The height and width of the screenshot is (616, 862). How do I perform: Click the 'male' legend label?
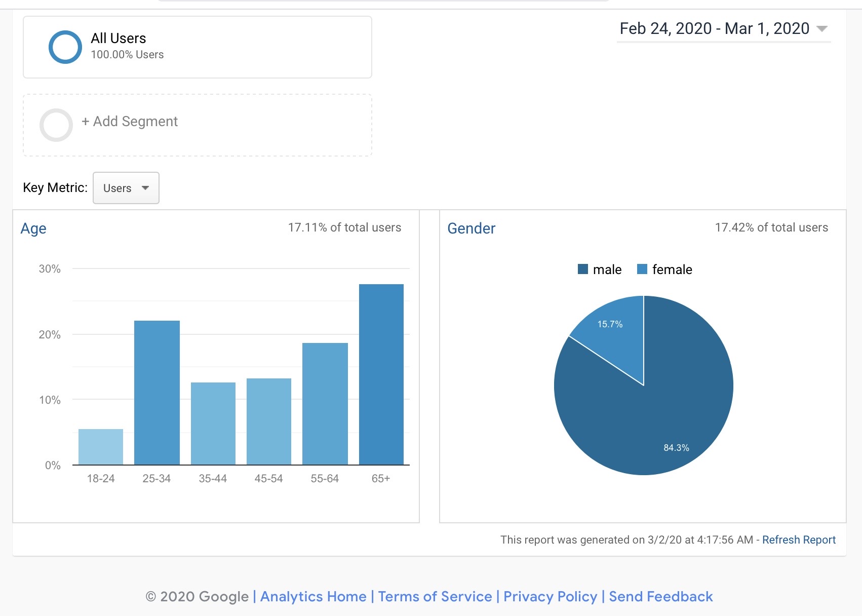(x=607, y=269)
